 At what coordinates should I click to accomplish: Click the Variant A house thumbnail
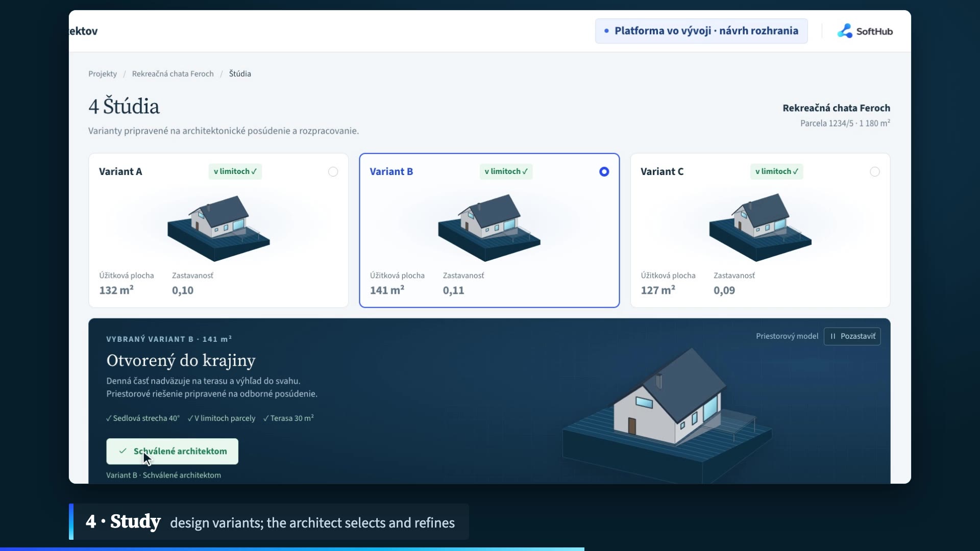pyautogui.click(x=218, y=228)
